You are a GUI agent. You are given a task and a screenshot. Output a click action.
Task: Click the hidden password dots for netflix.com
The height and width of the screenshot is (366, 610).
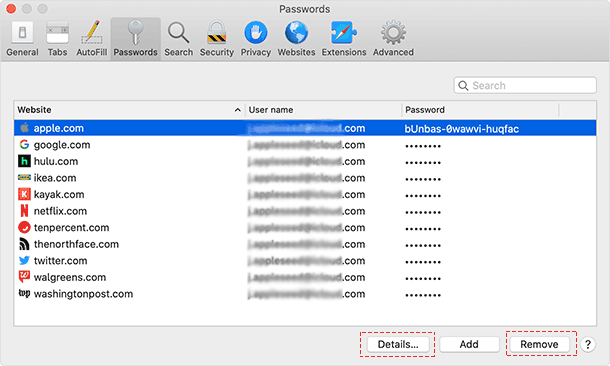point(423,212)
